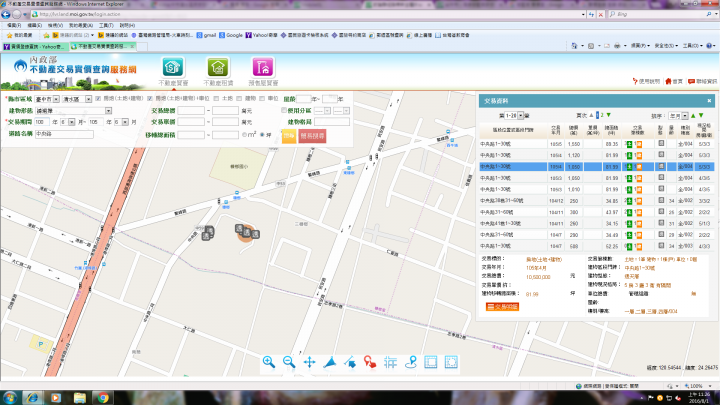Select the measurement ruler map tool

(390, 362)
